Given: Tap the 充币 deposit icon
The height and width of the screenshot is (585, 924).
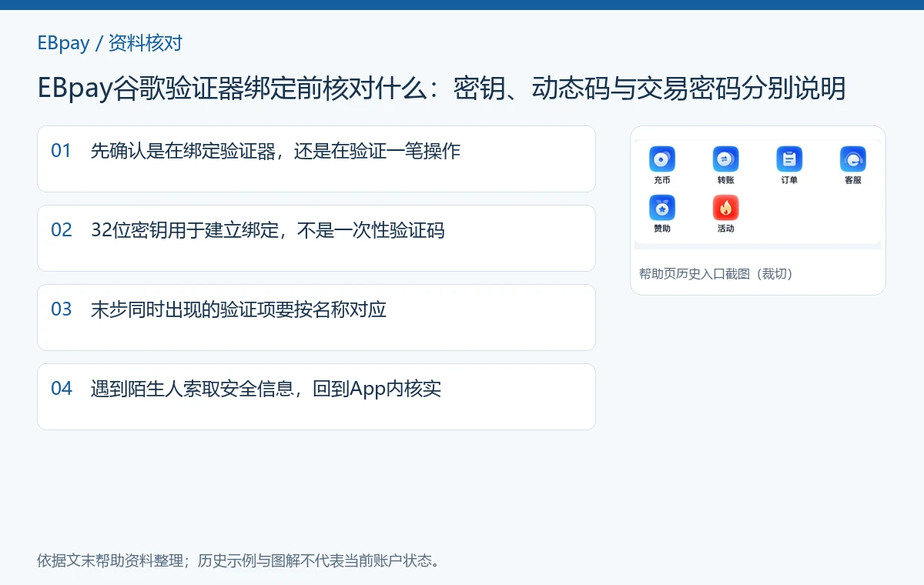Looking at the screenshot, I should [x=662, y=159].
